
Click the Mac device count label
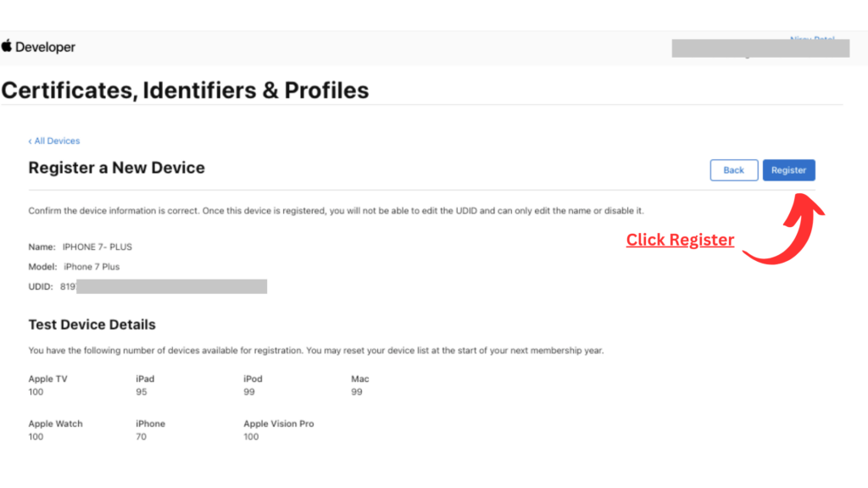coord(360,379)
